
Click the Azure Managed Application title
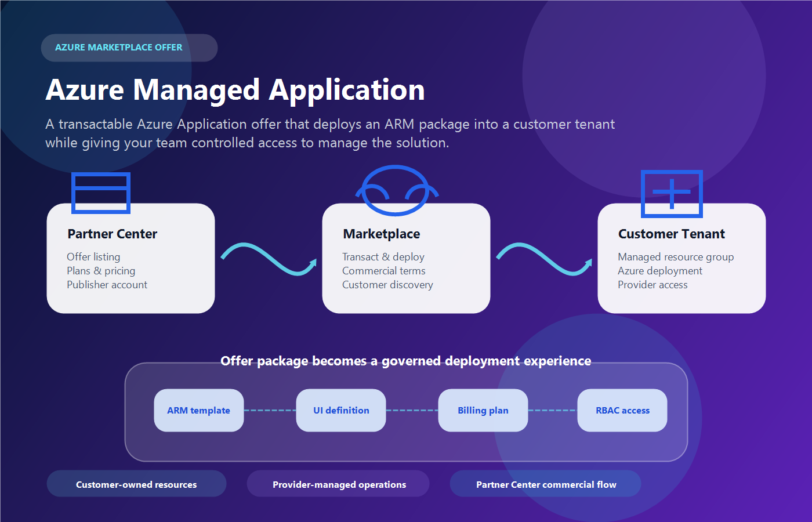(235, 90)
